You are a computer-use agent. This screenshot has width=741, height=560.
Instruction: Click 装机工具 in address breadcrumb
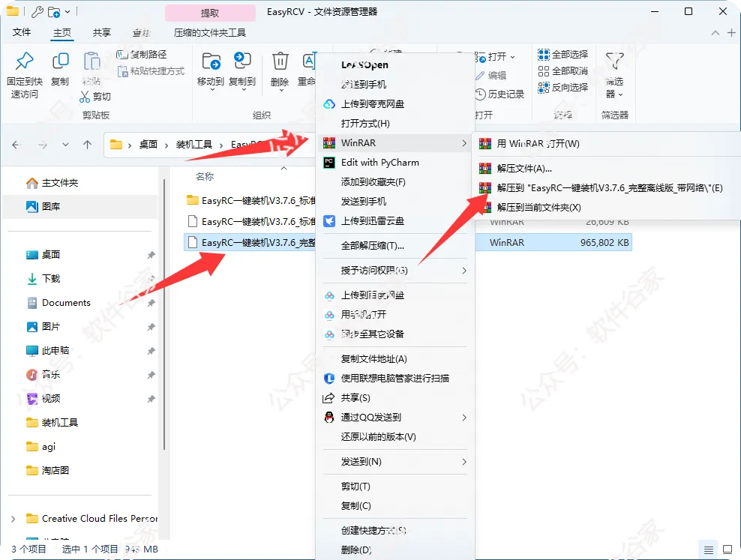coord(193,145)
